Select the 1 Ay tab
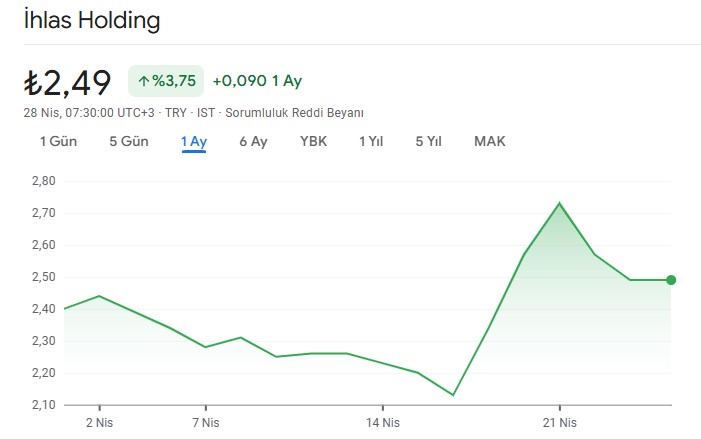The image size is (701, 439). click(x=194, y=142)
